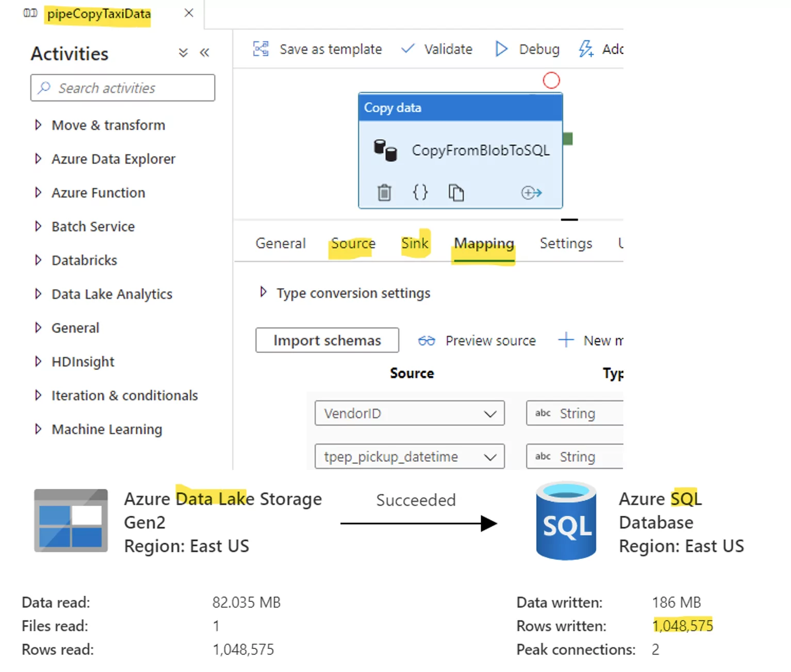Viewport: 791px width, 672px height.
Task: Click the green success output handle
Action: coord(568,139)
